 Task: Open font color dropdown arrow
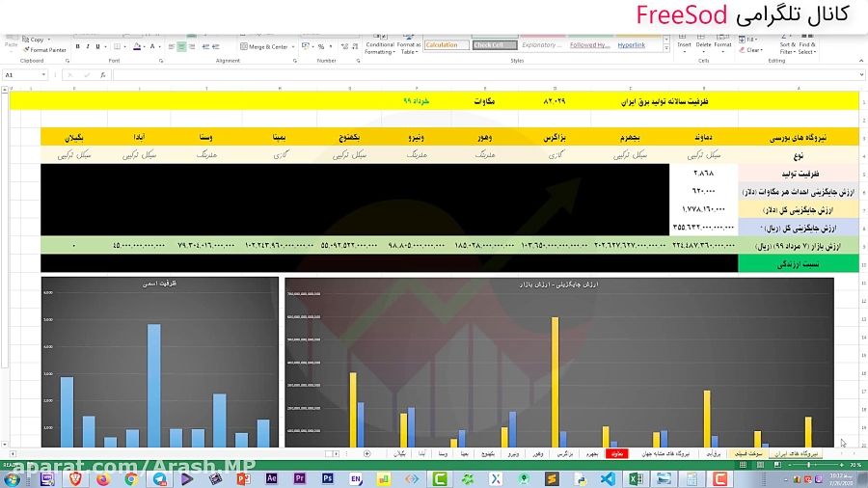coord(160,47)
